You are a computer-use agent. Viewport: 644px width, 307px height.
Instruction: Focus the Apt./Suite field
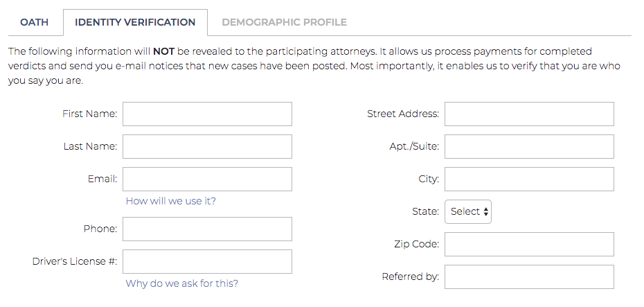pyautogui.click(x=529, y=146)
